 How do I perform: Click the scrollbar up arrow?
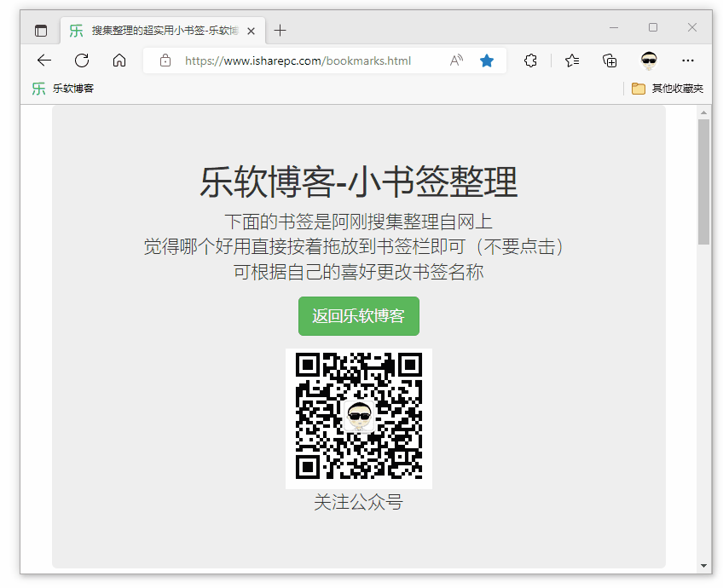pyautogui.click(x=703, y=112)
